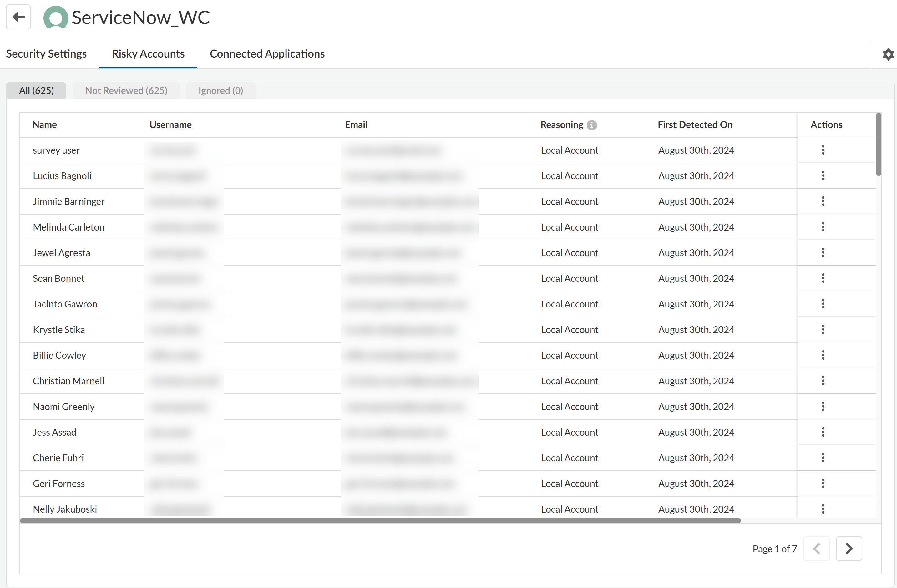897x588 pixels.
Task: Open actions menu for Melinda Carleton
Action: pos(823,227)
